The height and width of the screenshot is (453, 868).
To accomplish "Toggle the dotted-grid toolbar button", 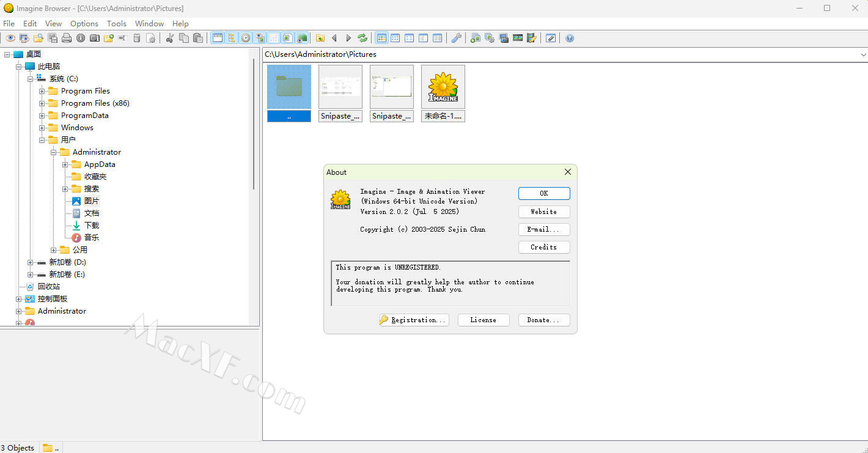I will [x=274, y=38].
